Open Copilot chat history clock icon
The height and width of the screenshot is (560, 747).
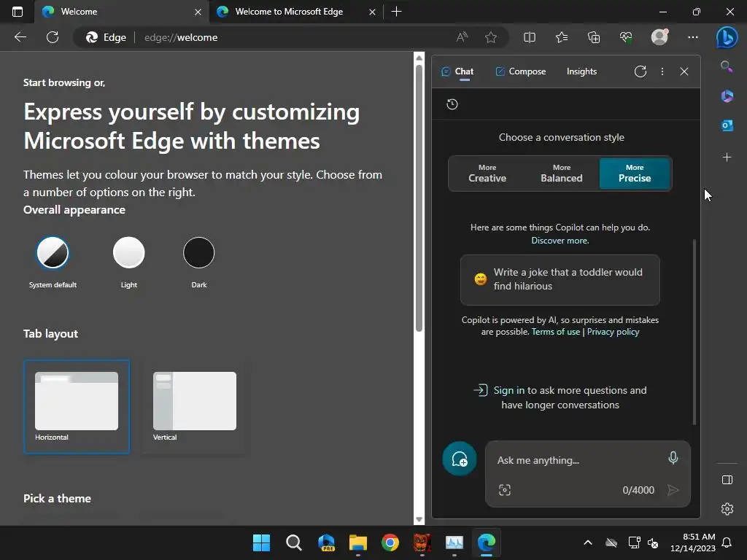tap(452, 104)
